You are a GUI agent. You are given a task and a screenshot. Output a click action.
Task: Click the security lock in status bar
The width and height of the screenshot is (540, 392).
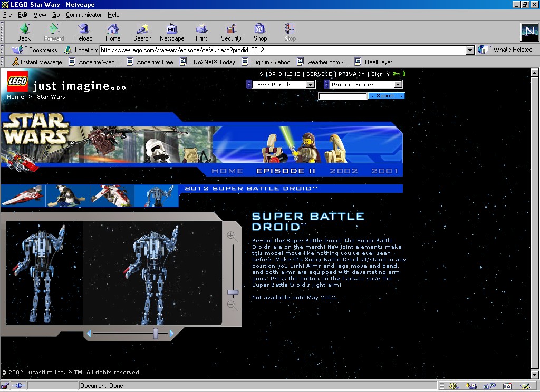(5, 386)
